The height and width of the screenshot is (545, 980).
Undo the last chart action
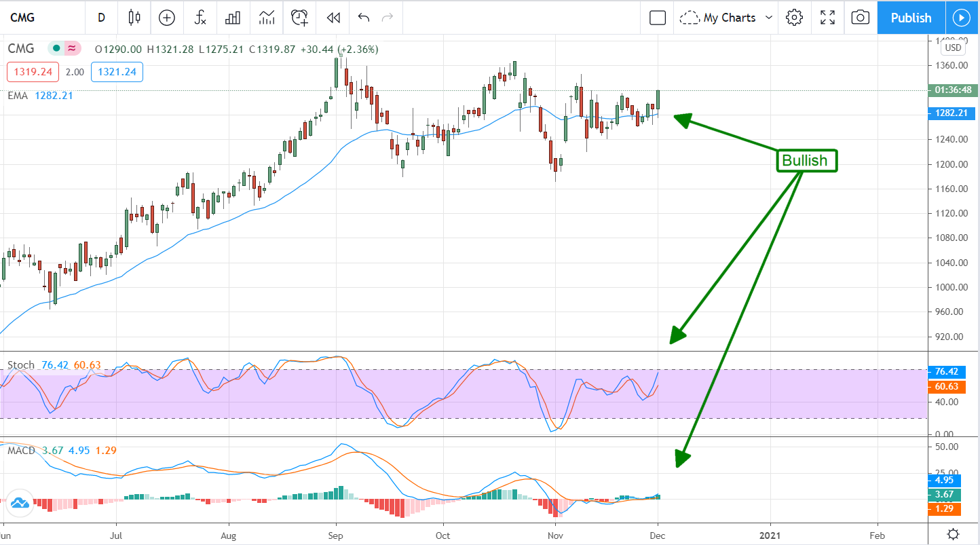click(x=364, y=18)
